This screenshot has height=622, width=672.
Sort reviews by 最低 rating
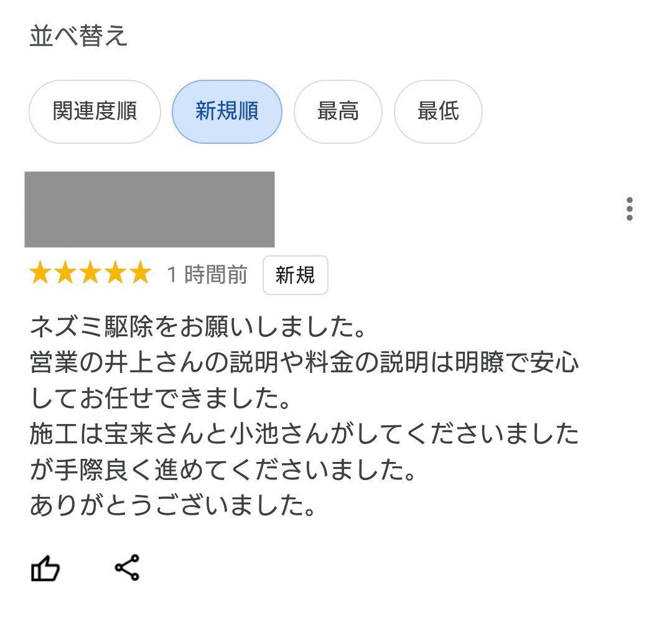tap(438, 112)
